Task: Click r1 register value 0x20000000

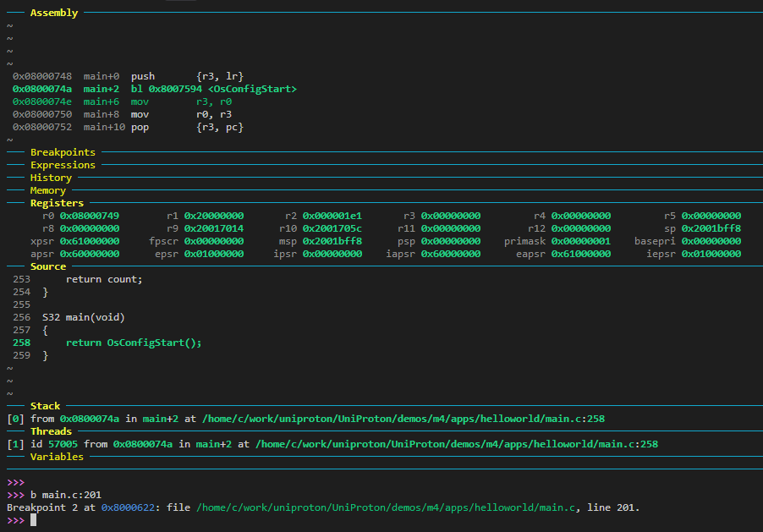Action: click(x=214, y=216)
